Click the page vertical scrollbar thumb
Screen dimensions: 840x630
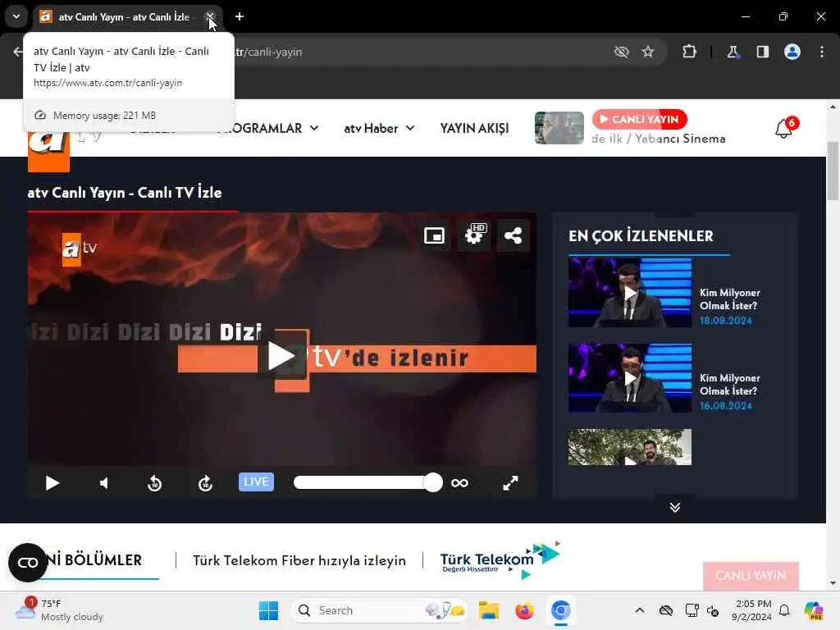click(x=833, y=171)
